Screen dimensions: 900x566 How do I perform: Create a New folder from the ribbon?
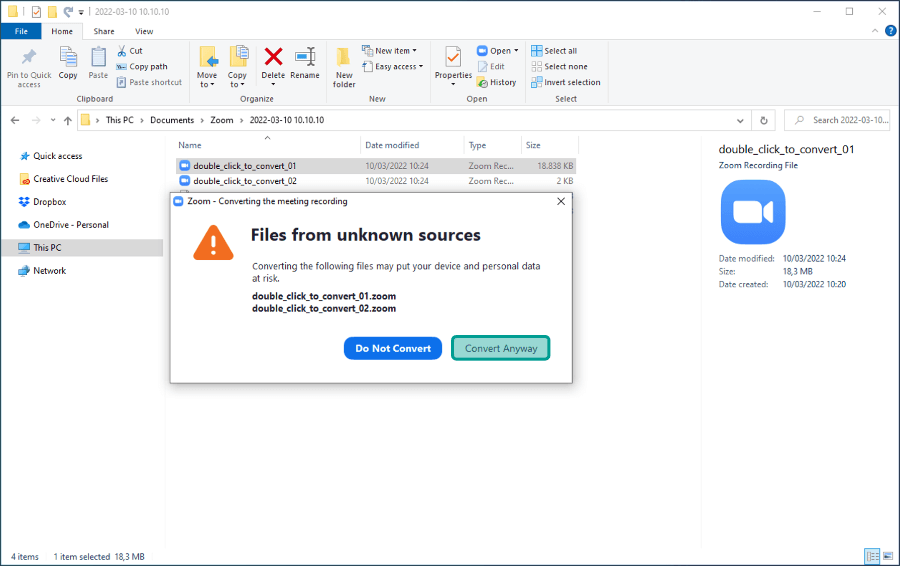(x=344, y=67)
